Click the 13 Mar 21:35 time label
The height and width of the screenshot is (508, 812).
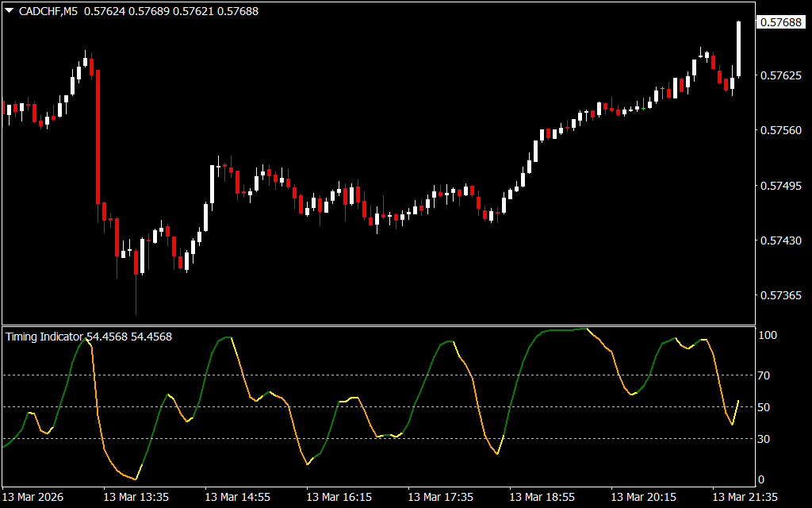pyautogui.click(x=745, y=497)
